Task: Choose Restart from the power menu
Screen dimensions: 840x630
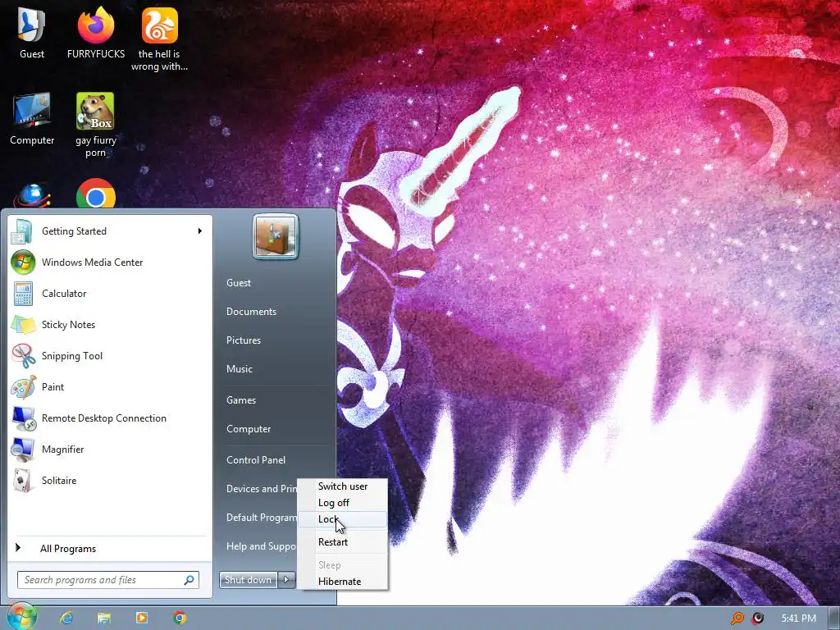Action: coord(343,542)
